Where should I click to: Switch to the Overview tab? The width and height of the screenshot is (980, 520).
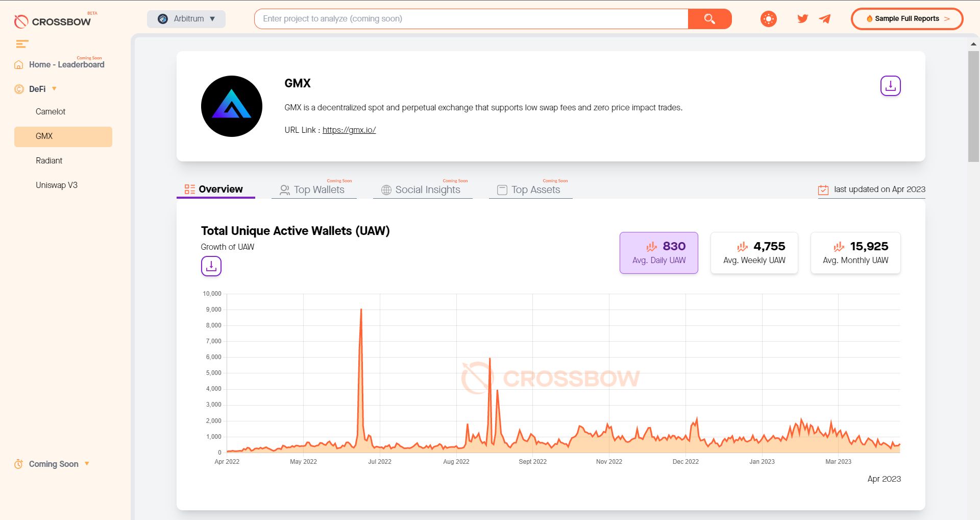(215, 189)
